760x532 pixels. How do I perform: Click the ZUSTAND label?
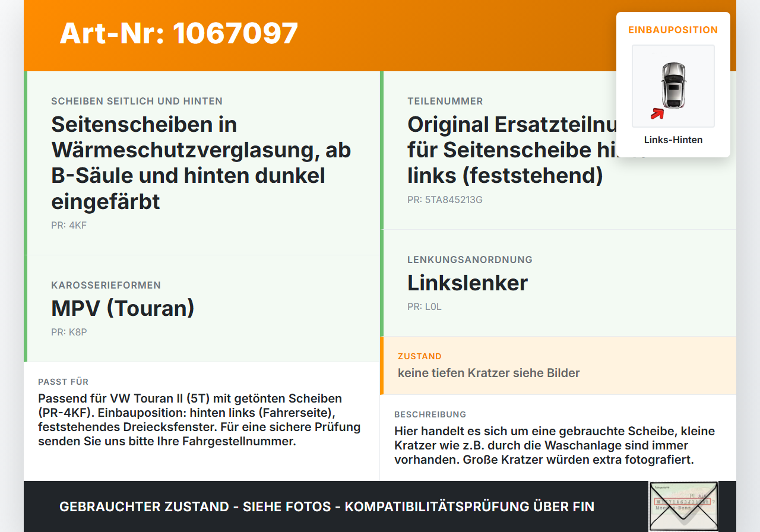tap(420, 357)
